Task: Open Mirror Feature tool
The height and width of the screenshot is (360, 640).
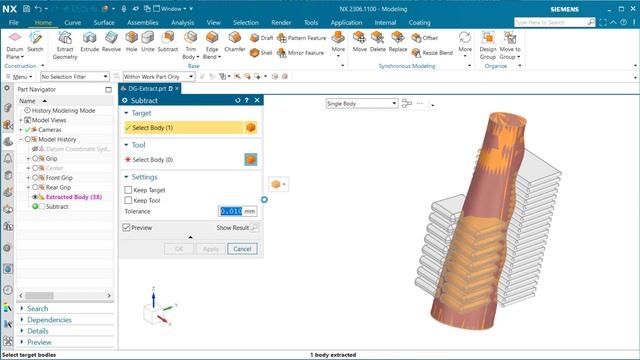Action: point(300,53)
